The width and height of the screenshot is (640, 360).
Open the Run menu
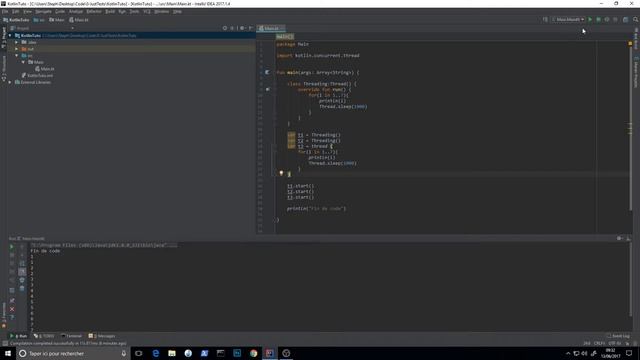[x=122, y=11]
